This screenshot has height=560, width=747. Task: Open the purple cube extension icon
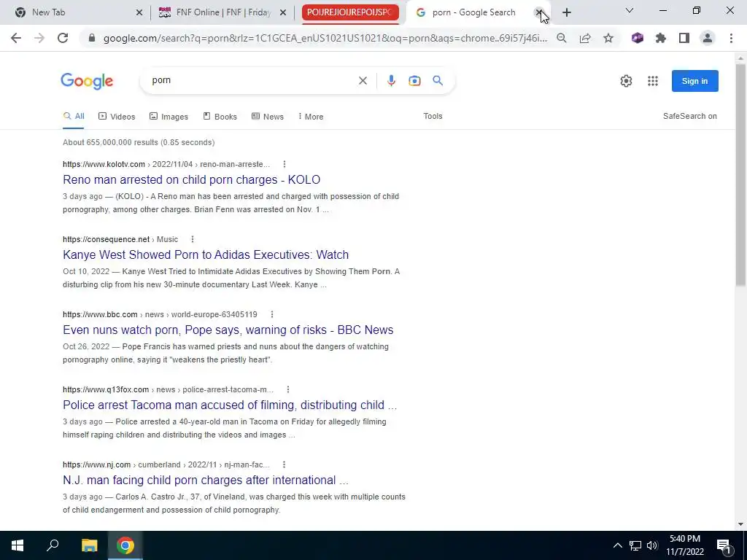click(x=638, y=38)
